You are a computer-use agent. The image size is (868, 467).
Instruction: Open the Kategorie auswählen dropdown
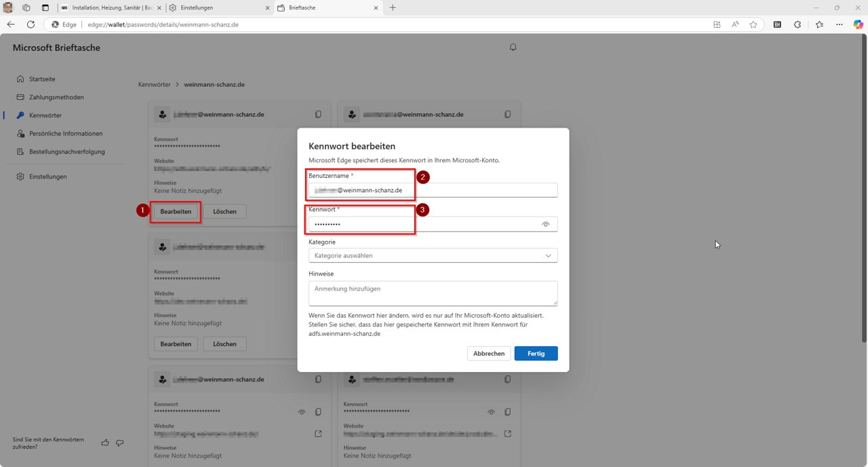click(x=433, y=256)
